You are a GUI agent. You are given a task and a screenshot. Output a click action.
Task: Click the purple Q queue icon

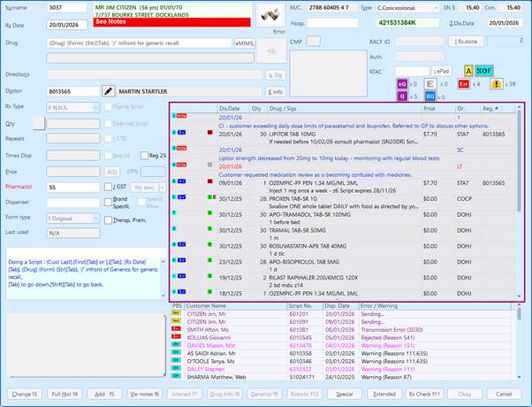pos(401,96)
